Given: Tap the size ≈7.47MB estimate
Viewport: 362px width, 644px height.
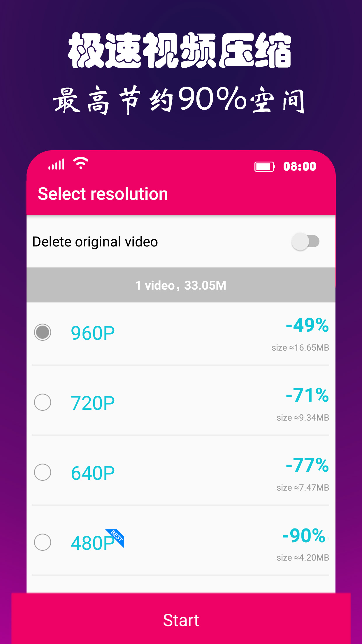Looking at the screenshot, I should (303, 487).
